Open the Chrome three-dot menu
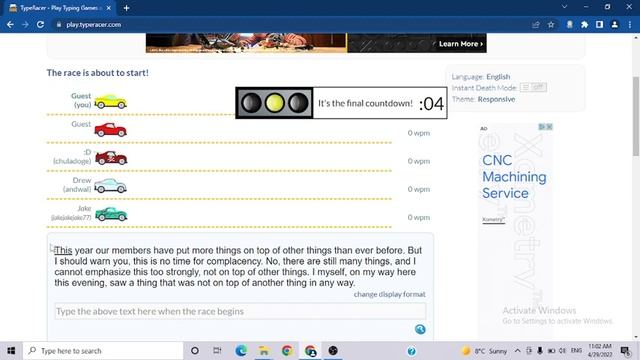Viewport: 640px width, 360px height. 630,24
